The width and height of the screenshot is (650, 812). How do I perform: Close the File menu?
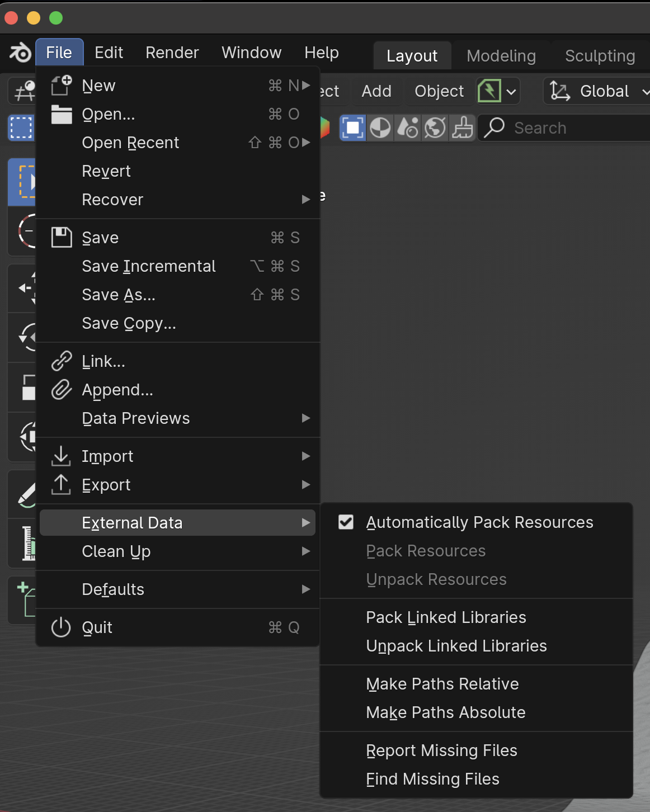[59, 53]
